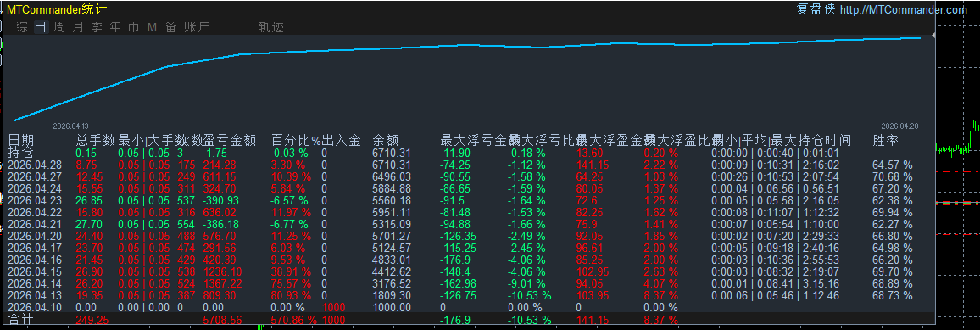Click the 1367.22 profit value
Viewport: 980px width, 330px height.
(x=222, y=283)
